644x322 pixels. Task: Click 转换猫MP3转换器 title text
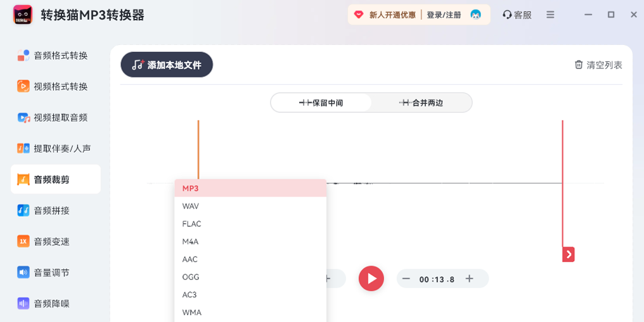pos(93,15)
